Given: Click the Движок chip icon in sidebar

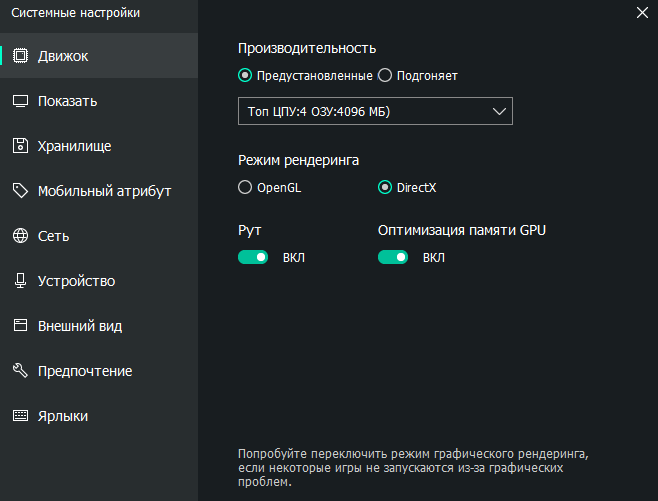Looking at the screenshot, I should click(x=20, y=56).
